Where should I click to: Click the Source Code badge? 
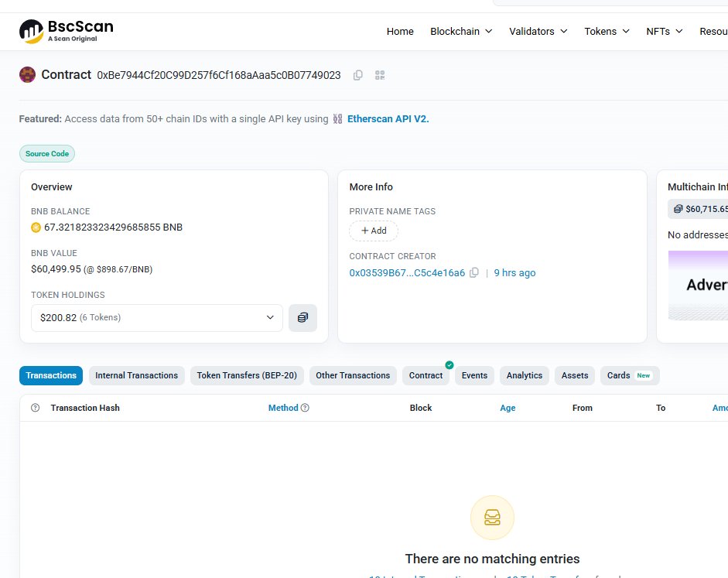(x=47, y=154)
